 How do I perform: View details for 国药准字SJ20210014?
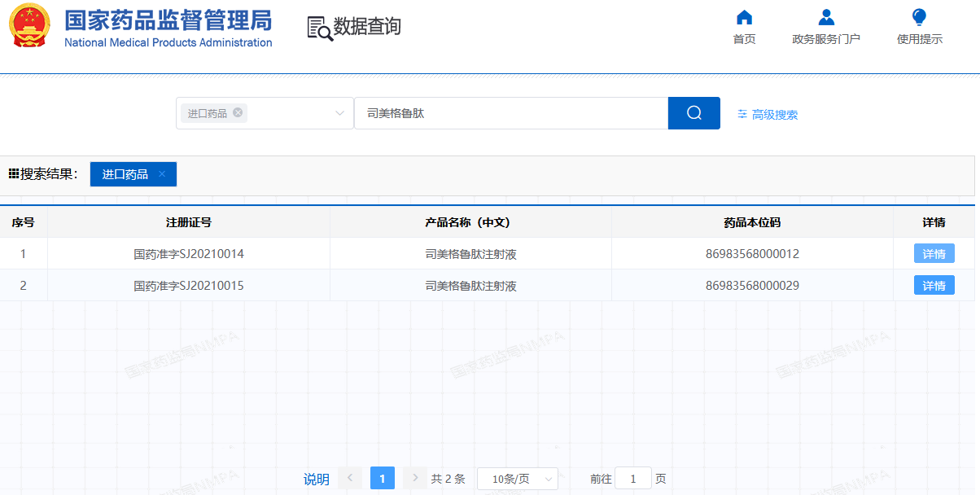(934, 254)
